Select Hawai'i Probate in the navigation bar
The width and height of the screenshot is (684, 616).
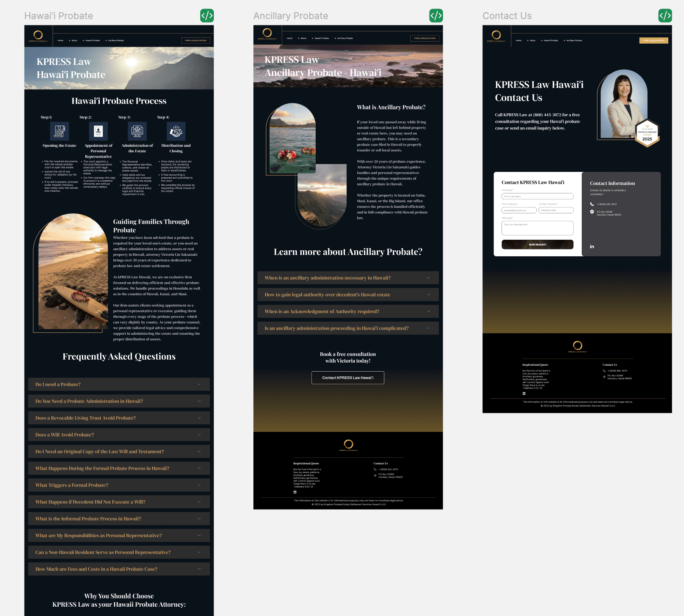93,40
